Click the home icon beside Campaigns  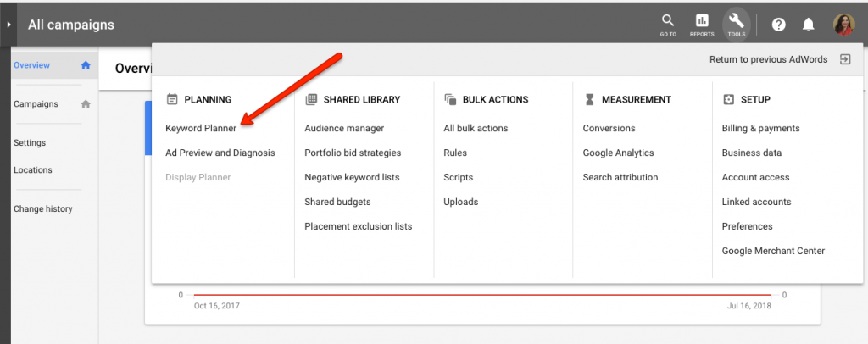[86, 104]
